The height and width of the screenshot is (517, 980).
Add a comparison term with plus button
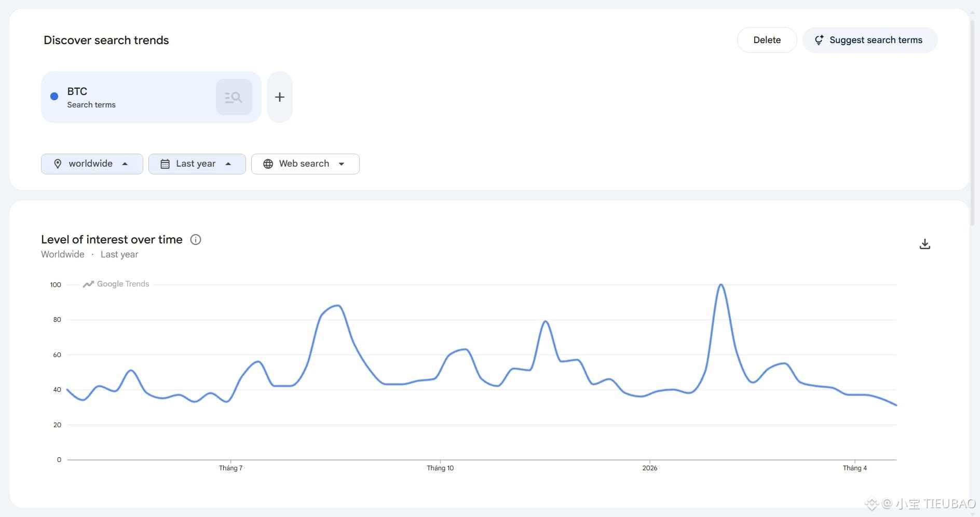(280, 97)
